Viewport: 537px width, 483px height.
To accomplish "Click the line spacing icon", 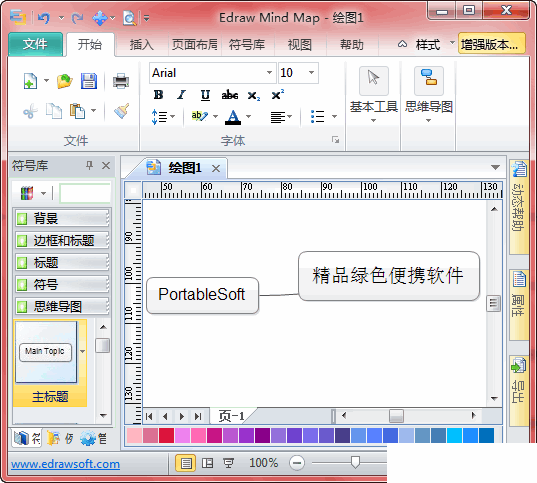I will tap(160, 117).
